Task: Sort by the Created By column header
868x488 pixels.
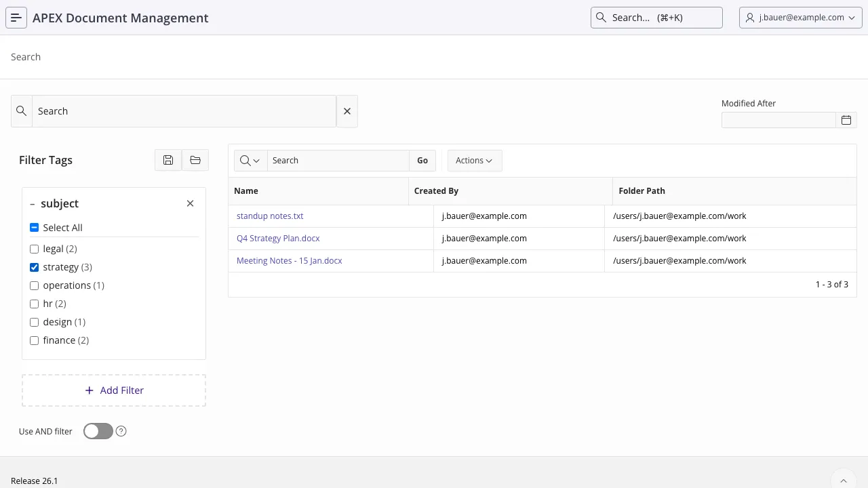Action: tap(436, 191)
